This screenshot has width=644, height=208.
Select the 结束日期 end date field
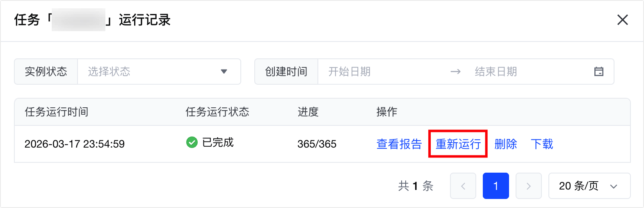tap(496, 72)
